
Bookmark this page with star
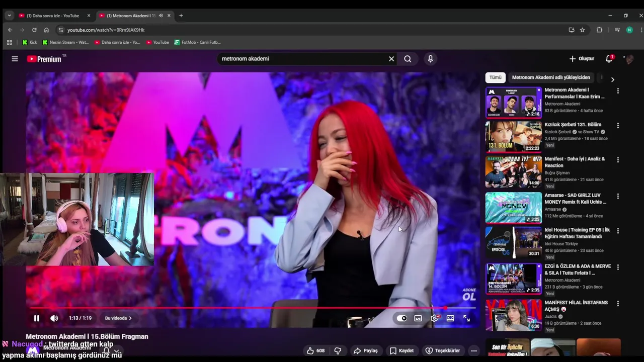582,30
